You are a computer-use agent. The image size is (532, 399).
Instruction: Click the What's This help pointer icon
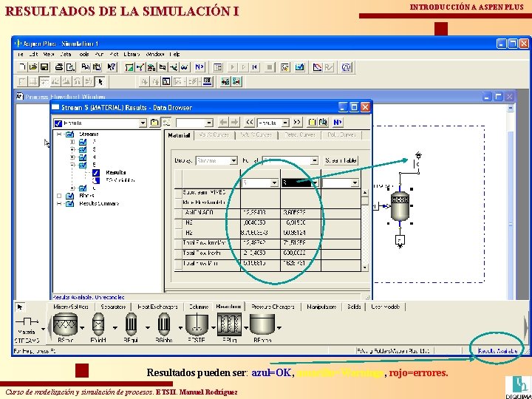click(x=112, y=67)
